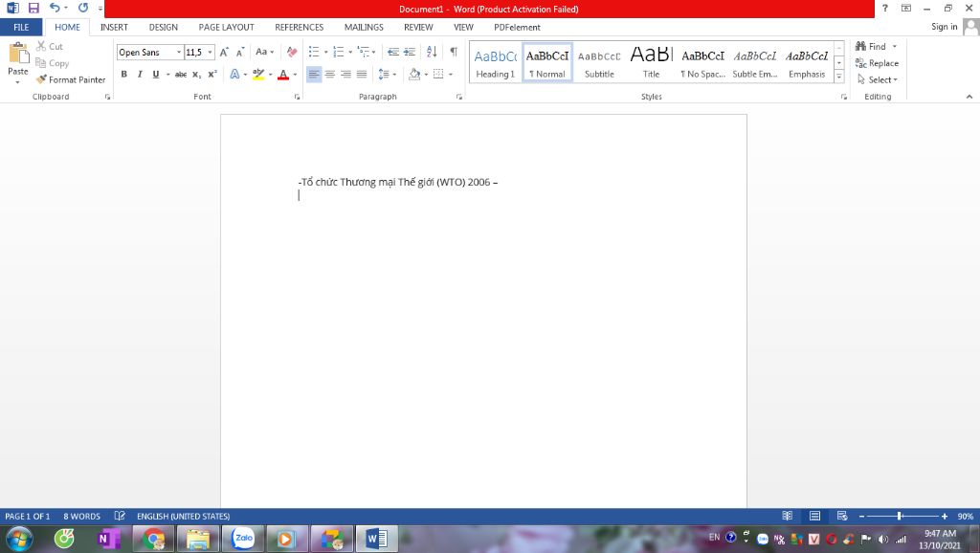Viewport: 980px width, 553px height.
Task: Sign in to Office account
Action: coord(944,26)
